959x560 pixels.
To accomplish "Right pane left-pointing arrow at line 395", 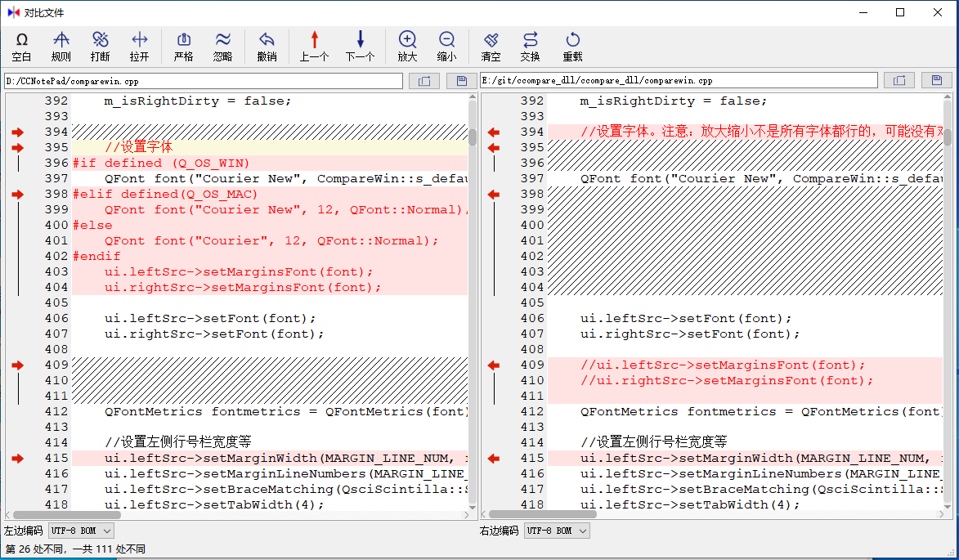I will [x=494, y=147].
